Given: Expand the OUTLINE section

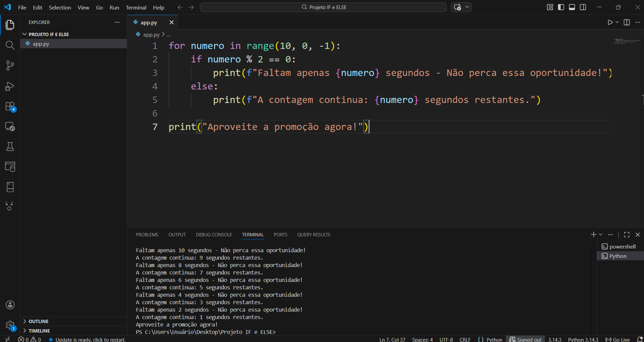Looking at the screenshot, I should 38,321.
